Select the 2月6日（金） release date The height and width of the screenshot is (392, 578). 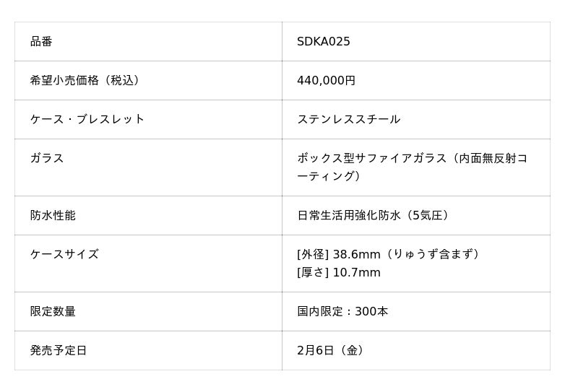click(332, 351)
